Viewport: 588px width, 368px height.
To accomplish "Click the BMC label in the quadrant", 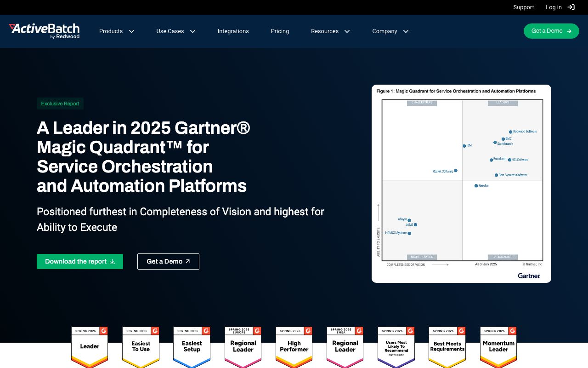I will [x=509, y=139].
